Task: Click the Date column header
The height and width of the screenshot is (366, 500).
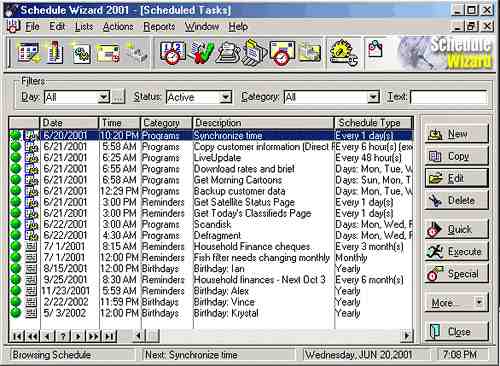Action: coord(69,123)
